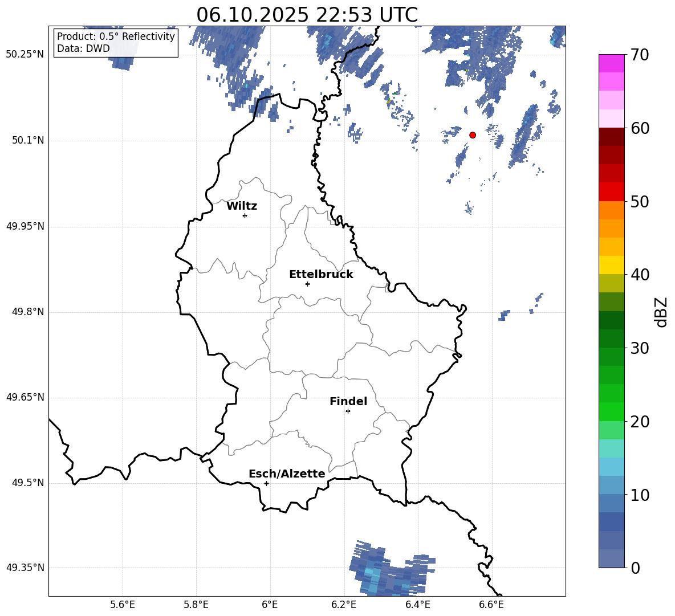Click the dark maroon 58-60 dBZ swatch
This screenshot has width=675, height=616.
(612, 137)
